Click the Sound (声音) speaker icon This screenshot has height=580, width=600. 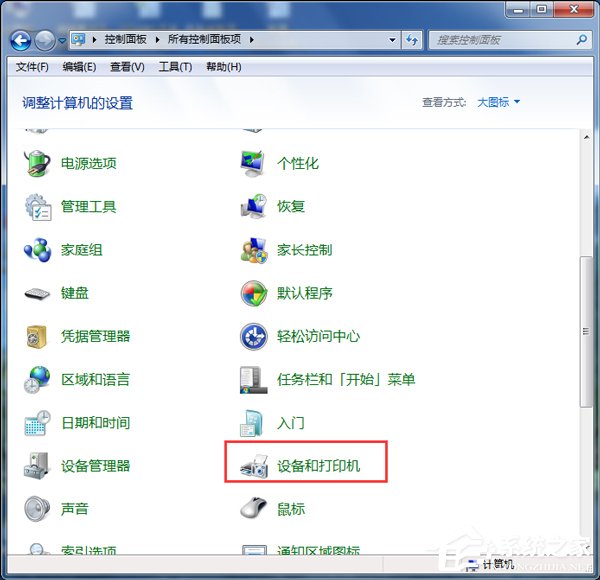[x=38, y=509]
